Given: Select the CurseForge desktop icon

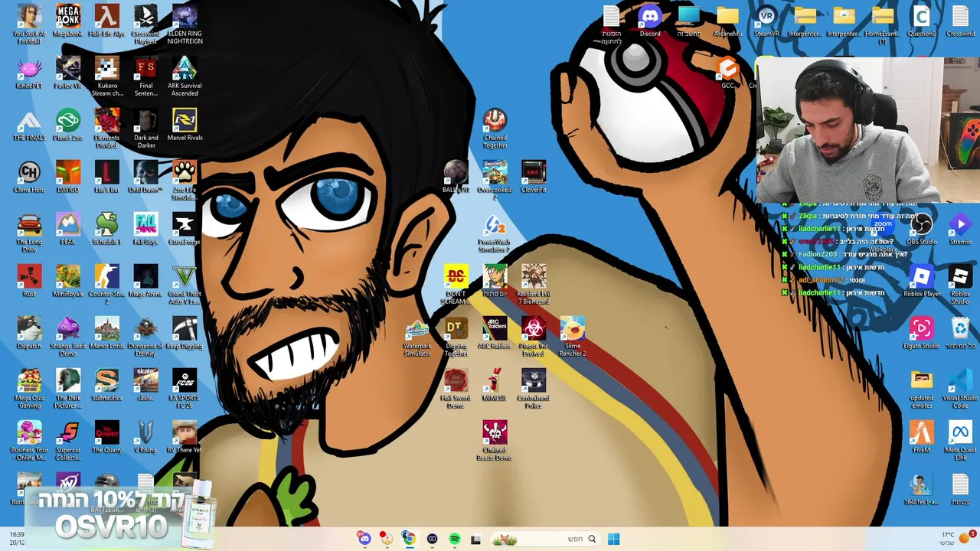Looking at the screenshot, I should [185, 229].
